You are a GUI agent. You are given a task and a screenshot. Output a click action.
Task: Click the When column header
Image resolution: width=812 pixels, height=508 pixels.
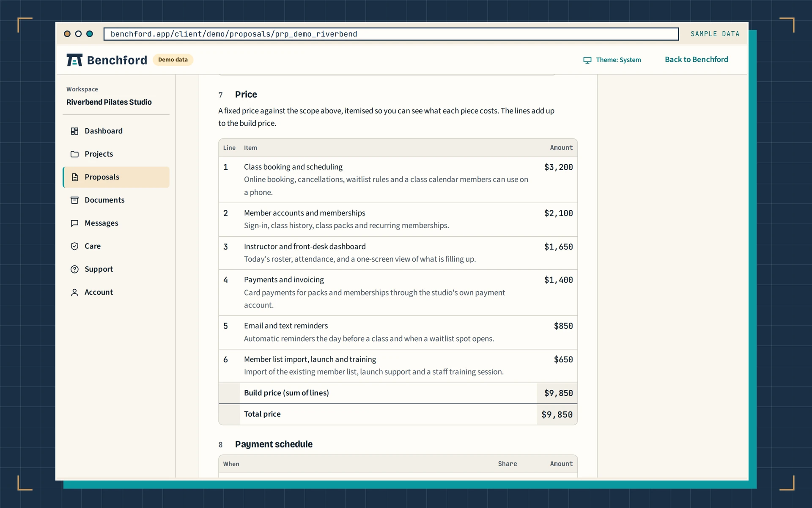pyautogui.click(x=231, y=464)
